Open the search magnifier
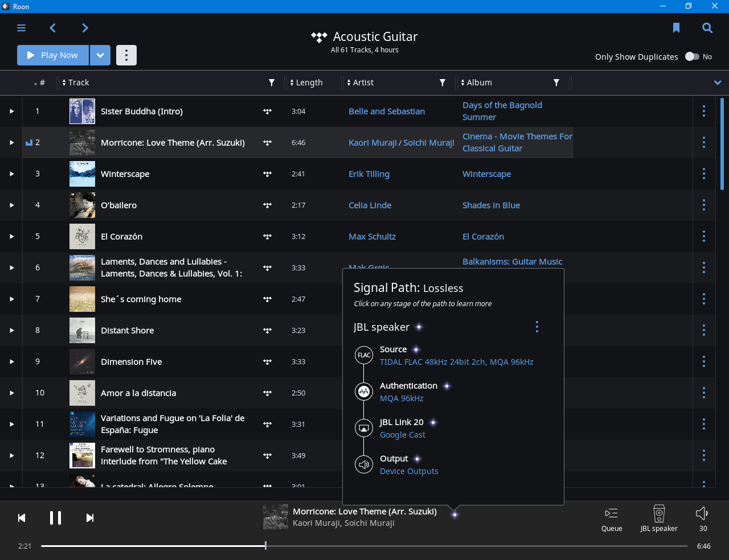Viewport: 729px width, 560px height. [707, 28]
